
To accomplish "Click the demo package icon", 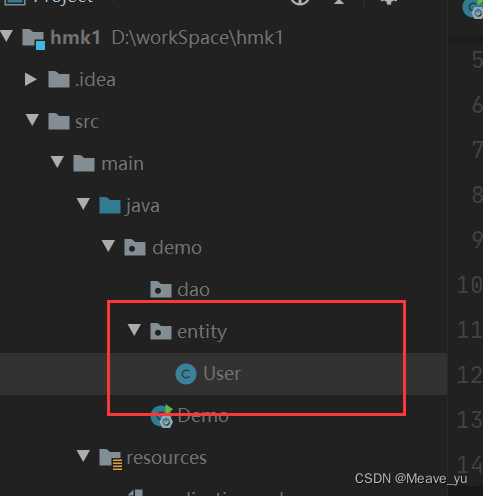I will (x=135, y=247).
